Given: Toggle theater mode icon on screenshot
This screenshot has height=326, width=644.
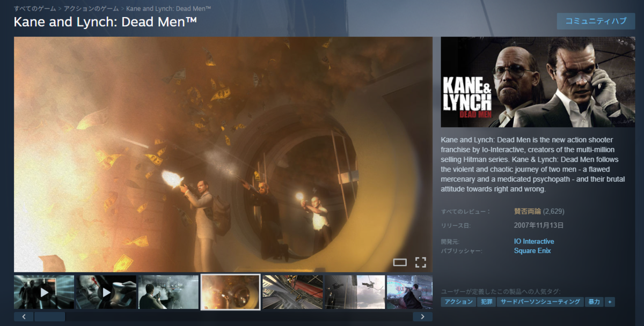Looking at the screenshot, I should [x=400, y=262].
